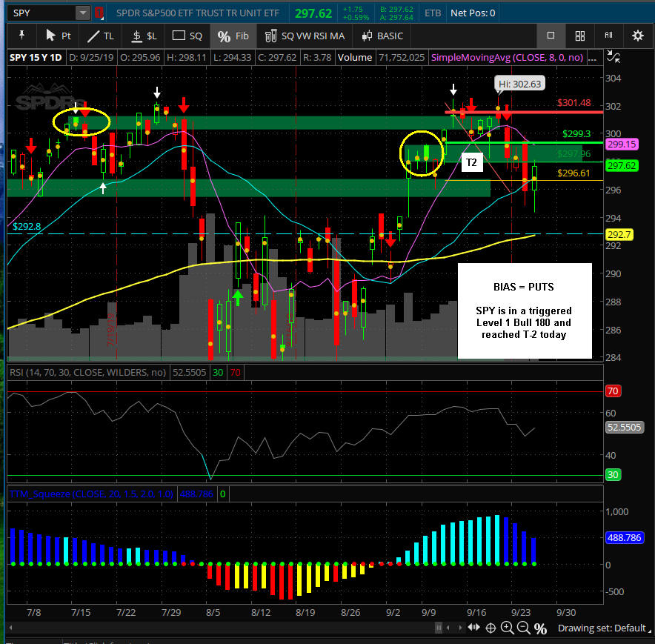Open chart settings gear
Image resolution: width=655 pixels, height=644 pixels.
coord(637,36)
